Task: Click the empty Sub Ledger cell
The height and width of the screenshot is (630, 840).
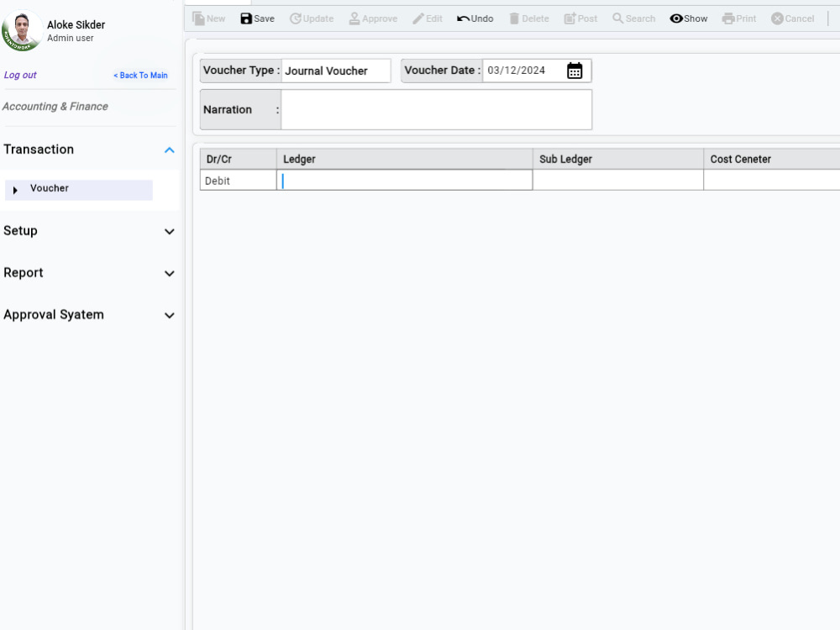Action: [617, 181]
